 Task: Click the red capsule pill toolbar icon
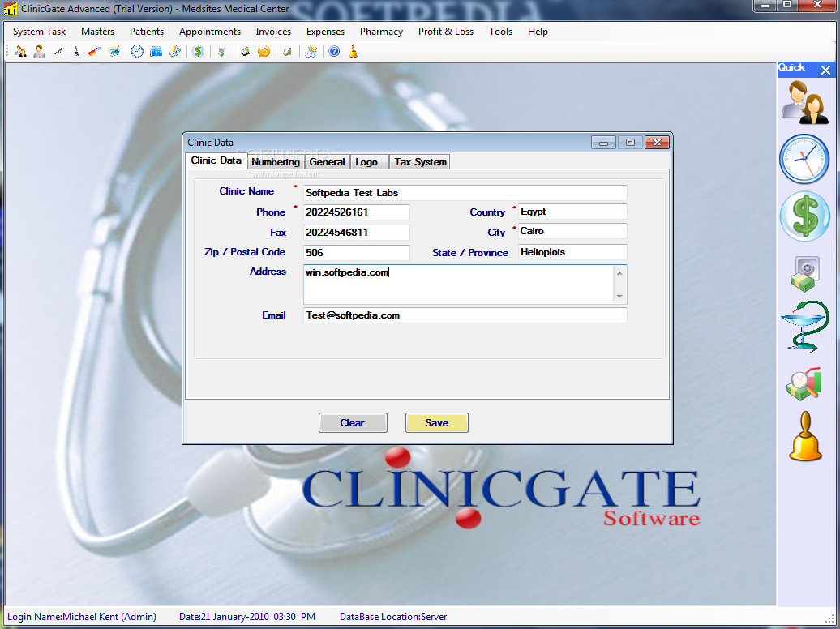pyautogui.click(x=95, y=51)
